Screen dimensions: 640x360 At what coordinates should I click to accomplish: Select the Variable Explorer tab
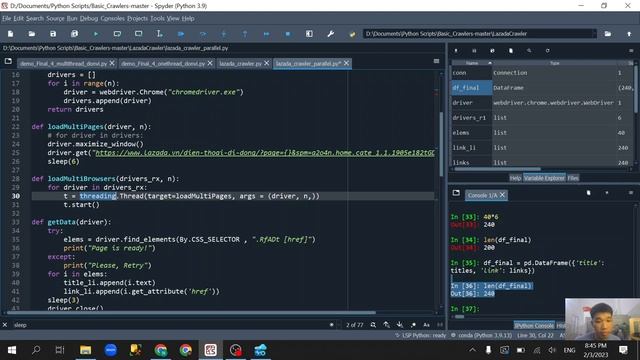tap(544, 178)
